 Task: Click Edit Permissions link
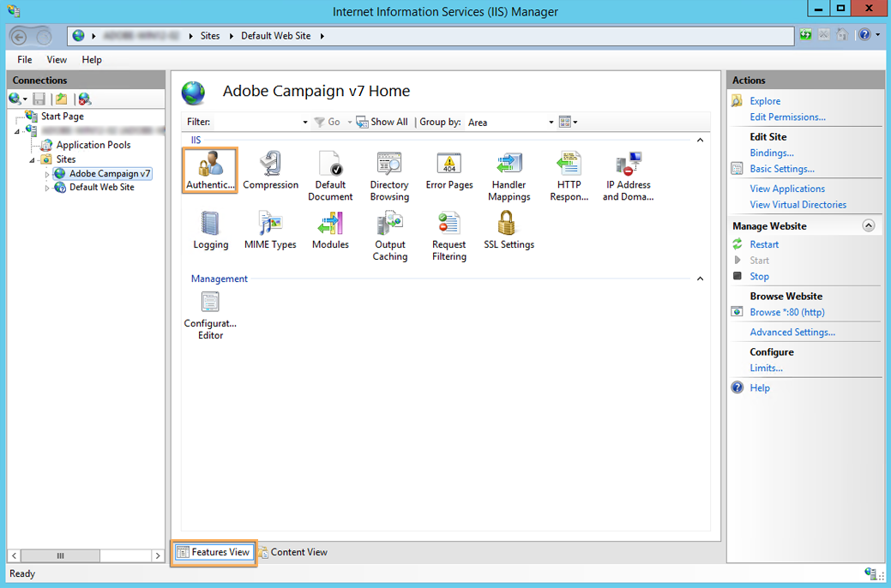787,117
